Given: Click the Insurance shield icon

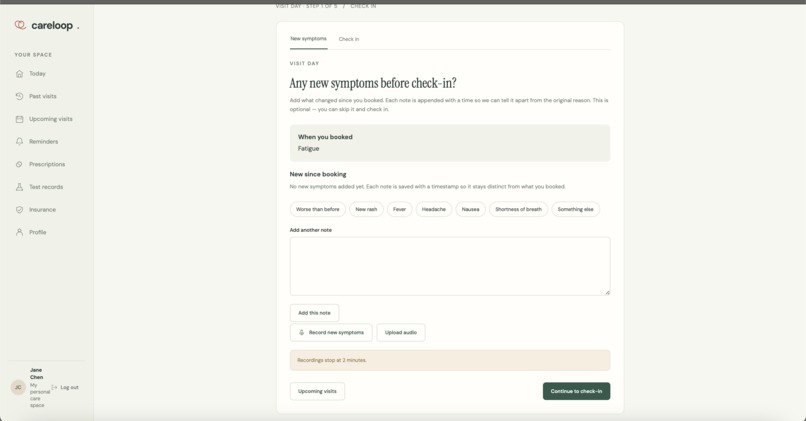Looking at the screenshot, I should (20, 209).
